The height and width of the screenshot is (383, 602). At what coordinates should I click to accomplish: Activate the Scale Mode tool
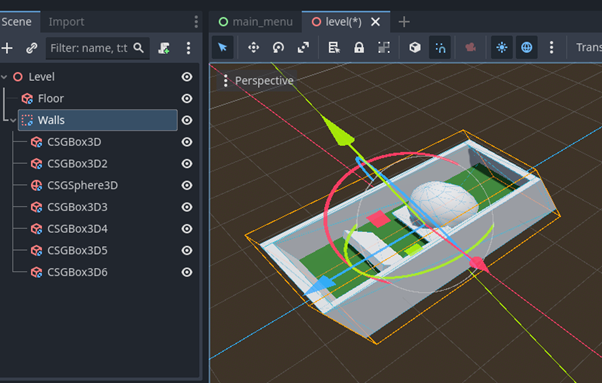(x=303, y=48)
